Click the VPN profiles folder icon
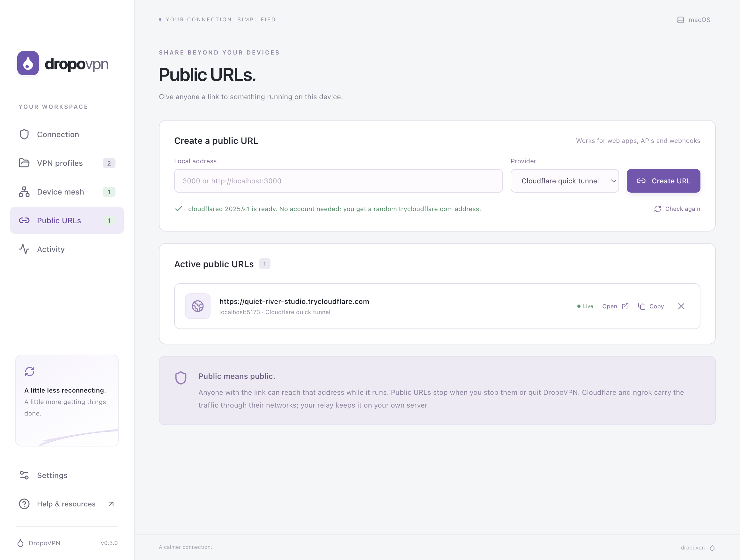This screenshot has height=560, width=740. (x=24, y=163)
